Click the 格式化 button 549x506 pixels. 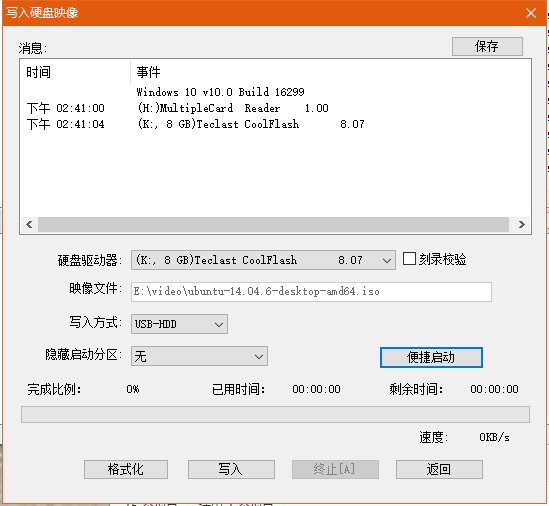[x=126, y=469]
